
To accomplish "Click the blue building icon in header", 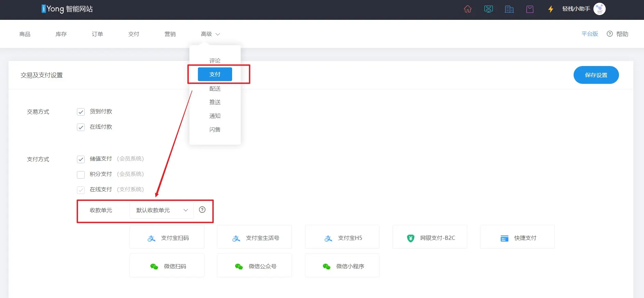I will click(x=509, y=9).
